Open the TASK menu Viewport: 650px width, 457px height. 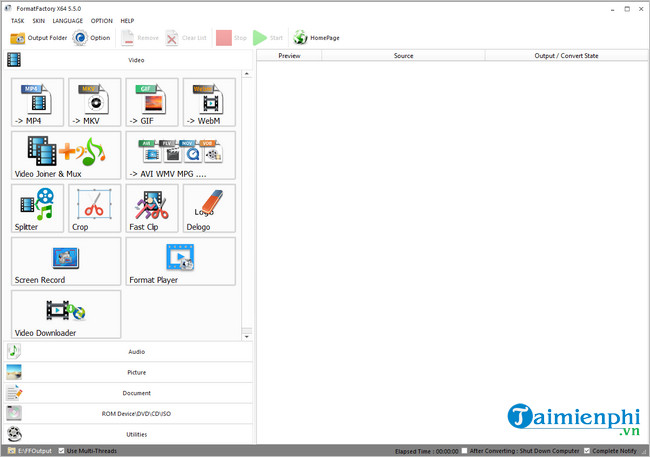[17, 21]
